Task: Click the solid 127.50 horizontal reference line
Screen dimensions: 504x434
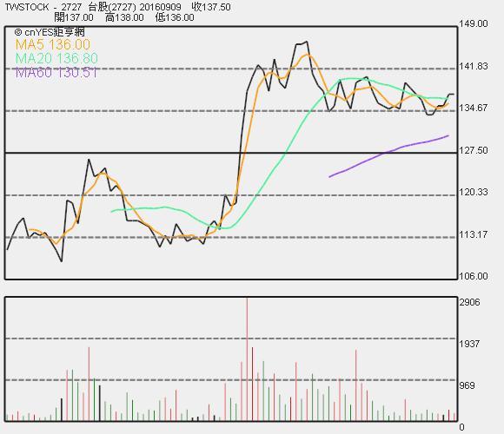Action: [x=231, y=153]
